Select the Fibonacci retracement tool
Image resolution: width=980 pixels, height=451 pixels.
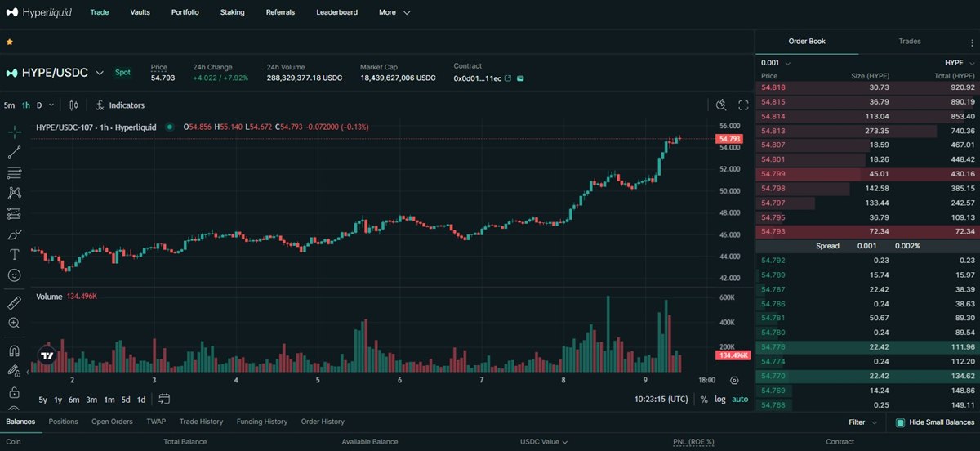[x=14, y=172]
